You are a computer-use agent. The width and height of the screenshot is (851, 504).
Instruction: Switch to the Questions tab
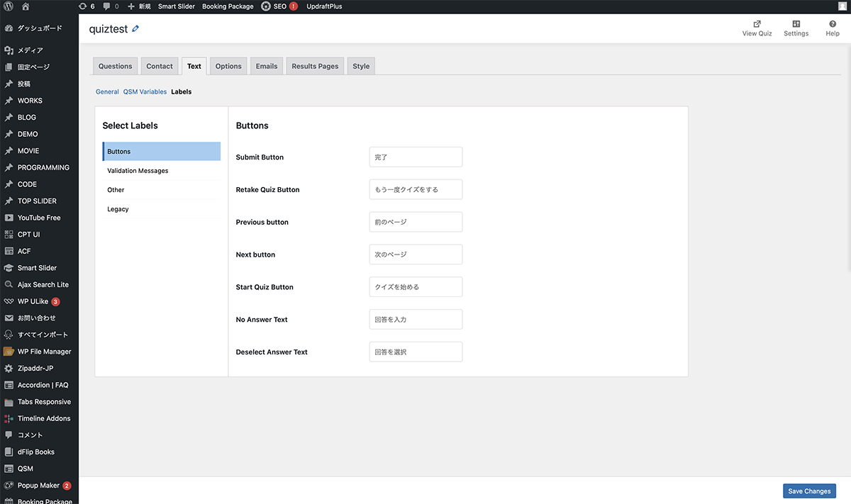coord(115,66)
